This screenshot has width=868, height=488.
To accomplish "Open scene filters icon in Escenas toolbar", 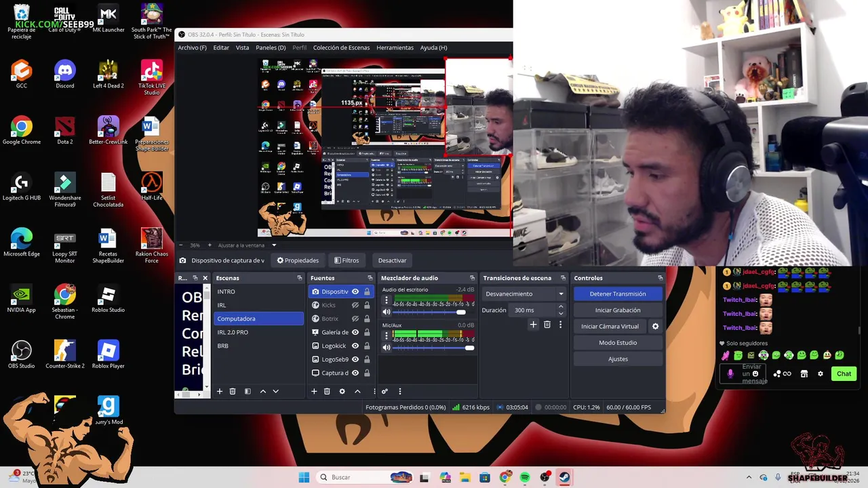I will coord(248,391).
